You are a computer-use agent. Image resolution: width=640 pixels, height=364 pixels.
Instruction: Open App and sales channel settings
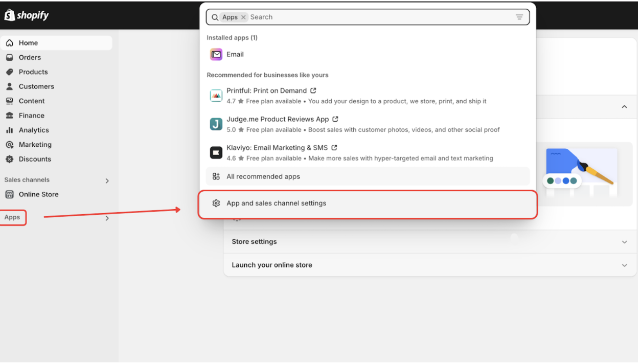pos(276,203)
